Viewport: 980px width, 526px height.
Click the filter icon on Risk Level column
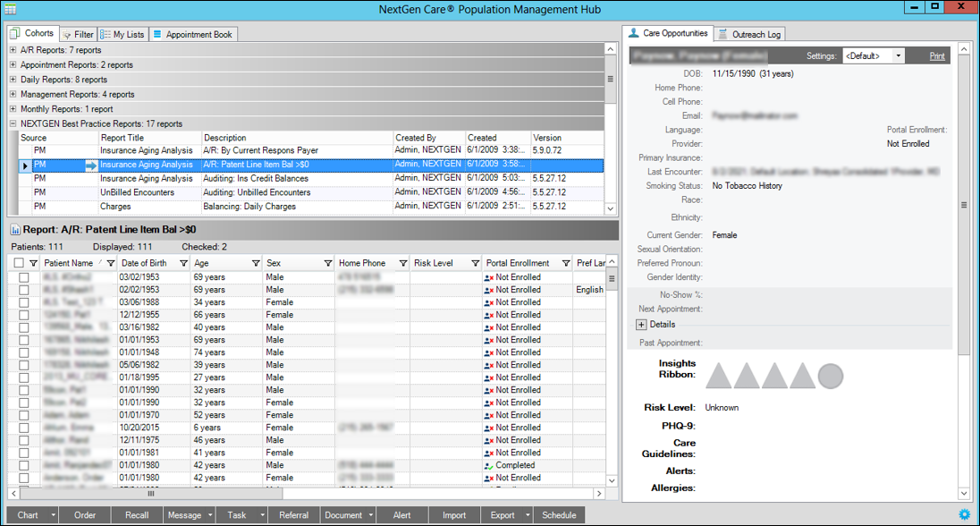click(476, 263)
